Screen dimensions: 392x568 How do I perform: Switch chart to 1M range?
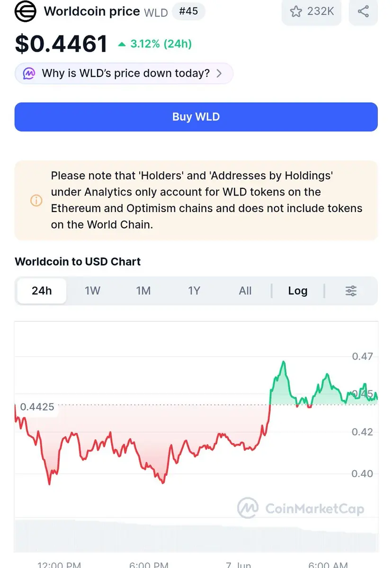click(x=143, y=291)
